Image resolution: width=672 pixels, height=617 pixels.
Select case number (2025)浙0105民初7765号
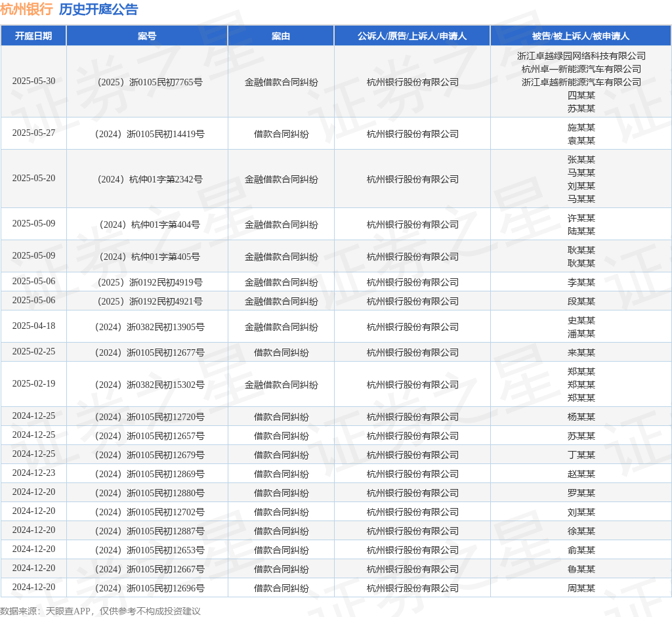[150, 82]
